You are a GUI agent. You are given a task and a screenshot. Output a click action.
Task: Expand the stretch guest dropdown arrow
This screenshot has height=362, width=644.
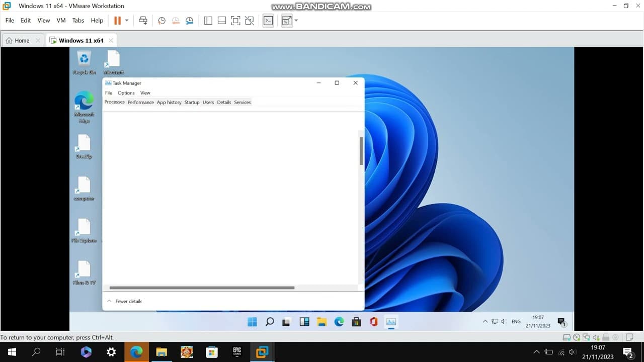coord(296,21)
